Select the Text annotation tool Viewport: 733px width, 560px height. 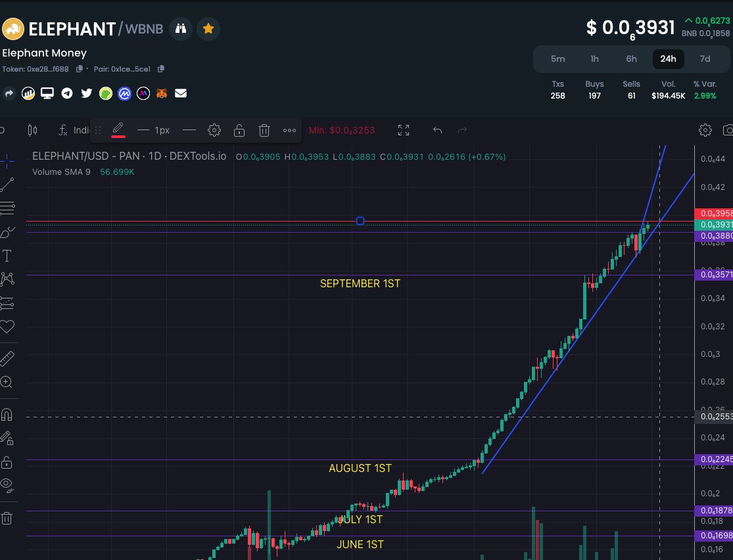(x=7, y=256)
